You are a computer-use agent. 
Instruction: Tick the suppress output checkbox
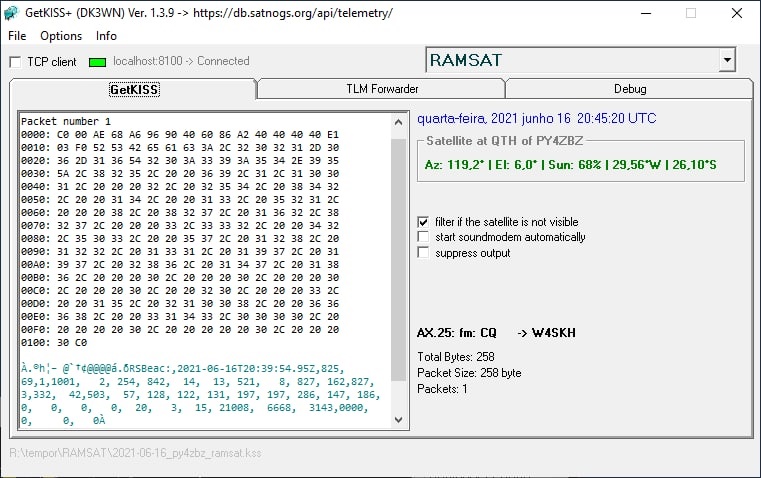[x=423, y=252]
